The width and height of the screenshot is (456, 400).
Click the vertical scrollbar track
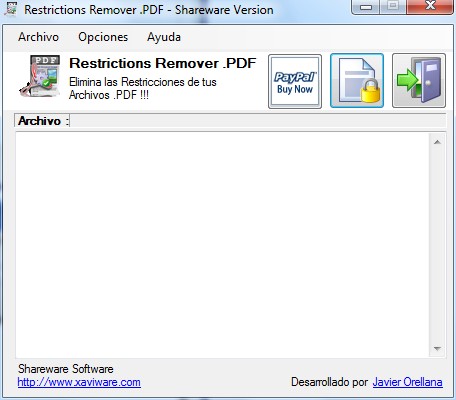point(437,245)
